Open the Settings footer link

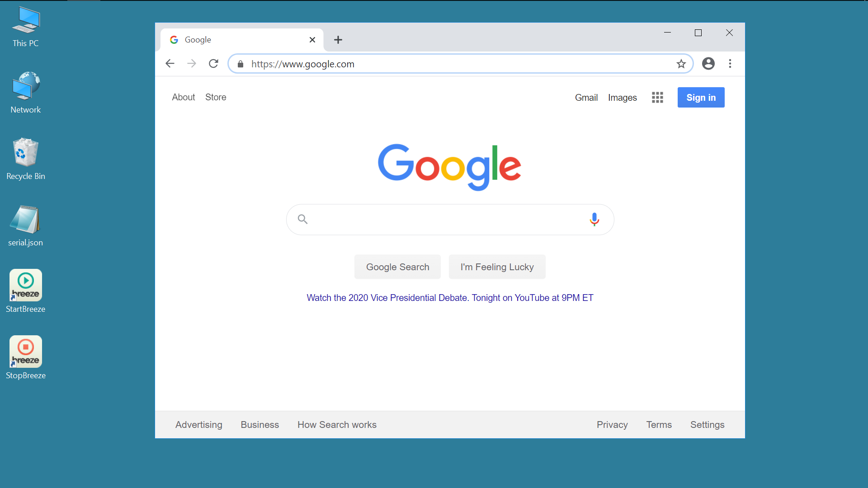click(x=707, y=425)
